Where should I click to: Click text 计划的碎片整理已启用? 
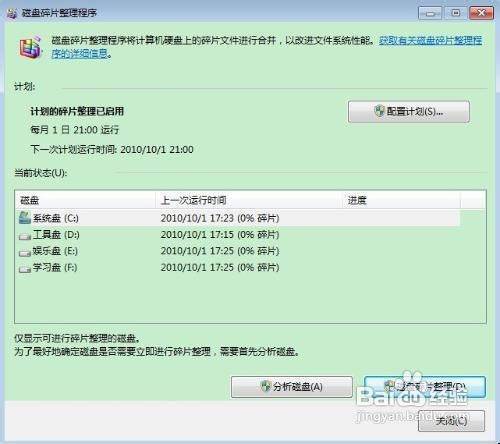[x=77, y=111]
